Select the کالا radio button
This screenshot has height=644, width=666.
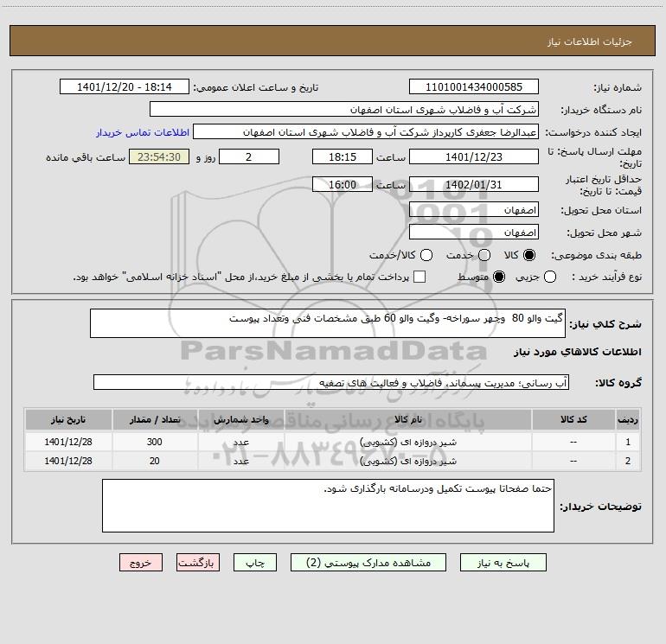coord(529,255)
